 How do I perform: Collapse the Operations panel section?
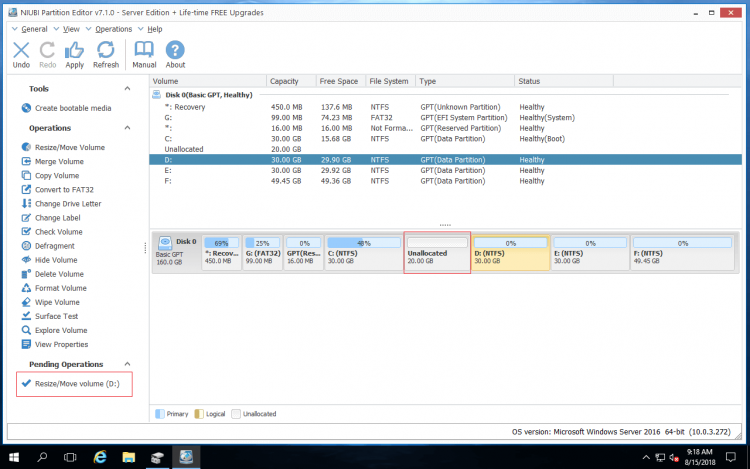[x=128, y=128]
